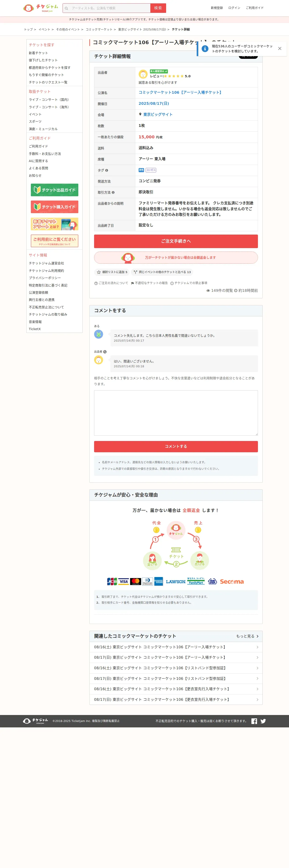Viewport: 289px width, 868px height.
Task: Click the blue info icon in notification
Action: 205,48
